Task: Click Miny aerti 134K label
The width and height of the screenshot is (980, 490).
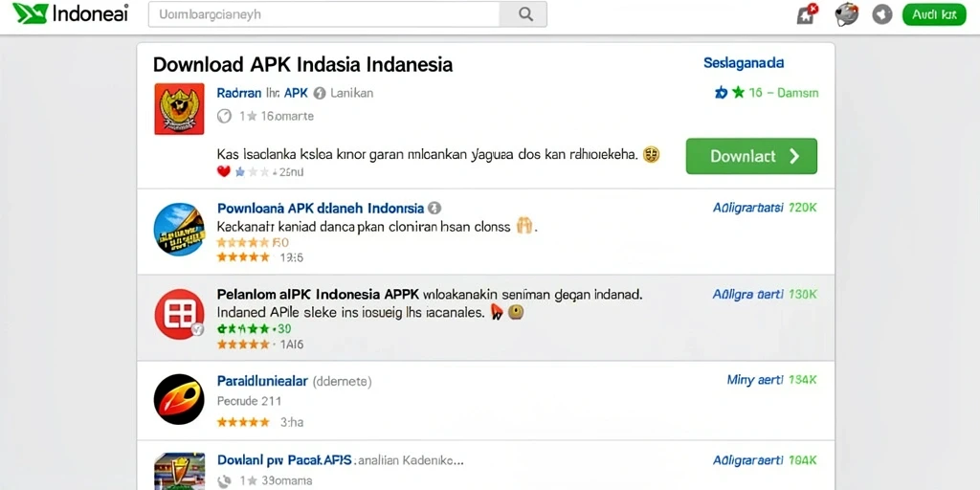Action: [772, 379]
